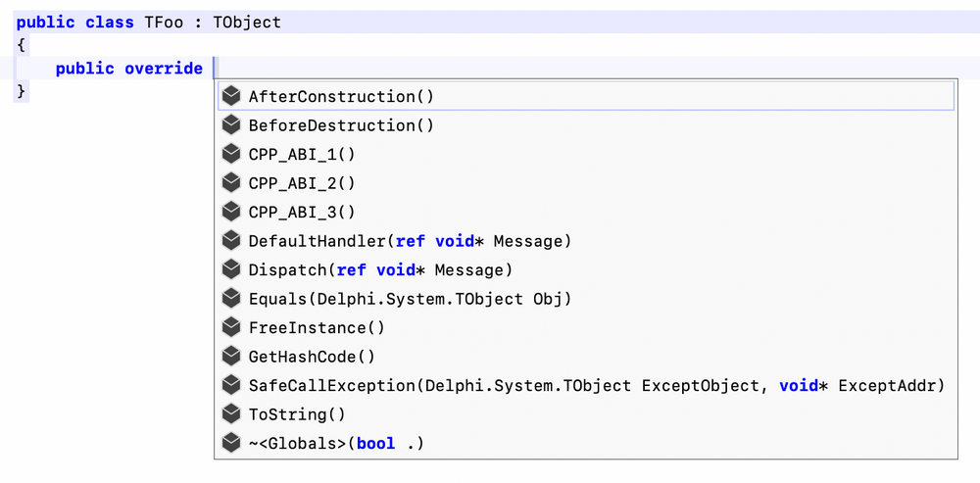
Task: Click the method icon beside DefaultHandler
Action: coord(231,241)
